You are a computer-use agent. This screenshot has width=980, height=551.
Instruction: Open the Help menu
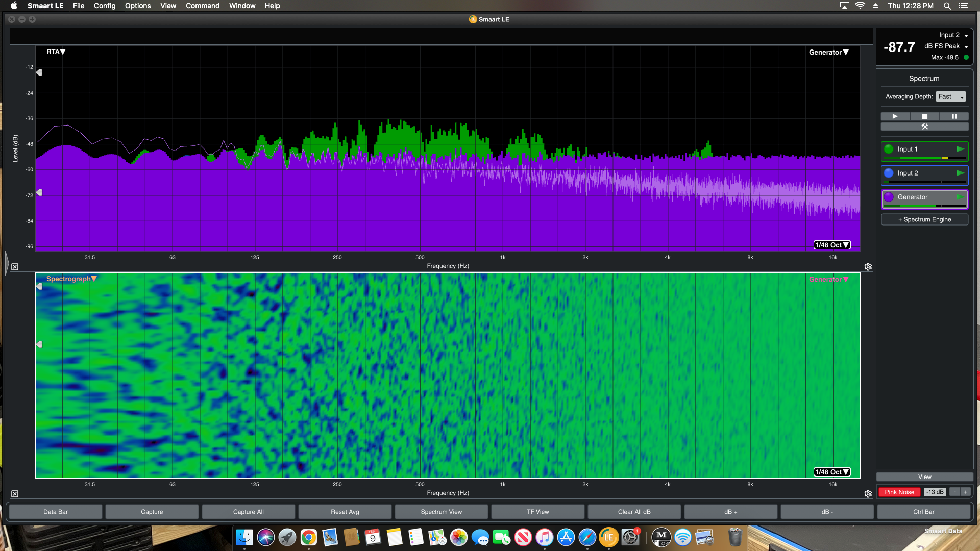click(272, 6)
